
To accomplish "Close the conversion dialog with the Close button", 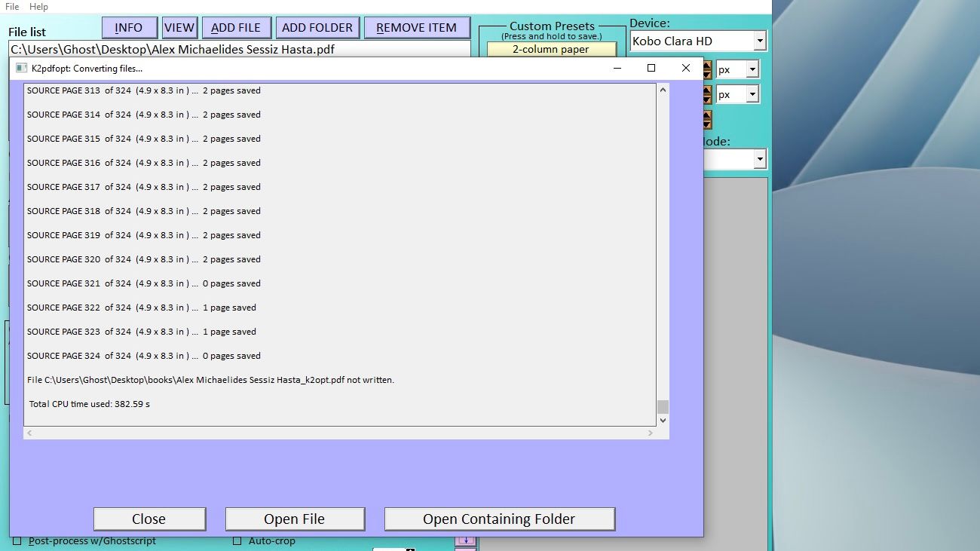I will [149, 519].
